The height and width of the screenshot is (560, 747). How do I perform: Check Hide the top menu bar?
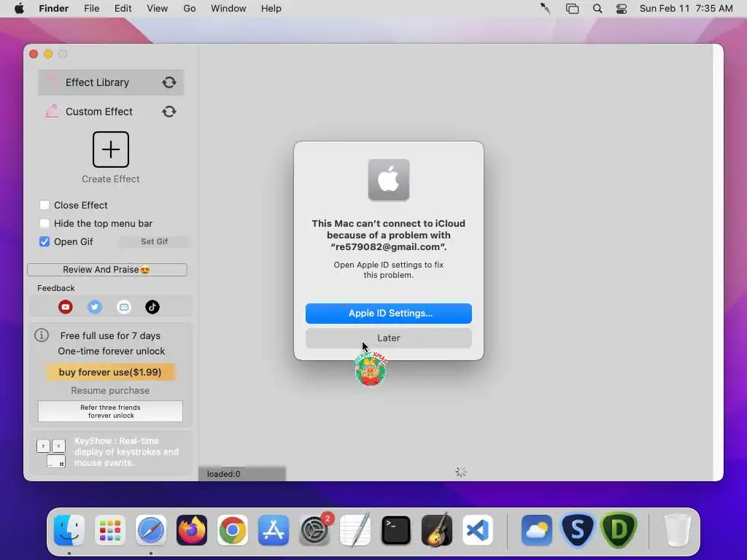point(44,223)
